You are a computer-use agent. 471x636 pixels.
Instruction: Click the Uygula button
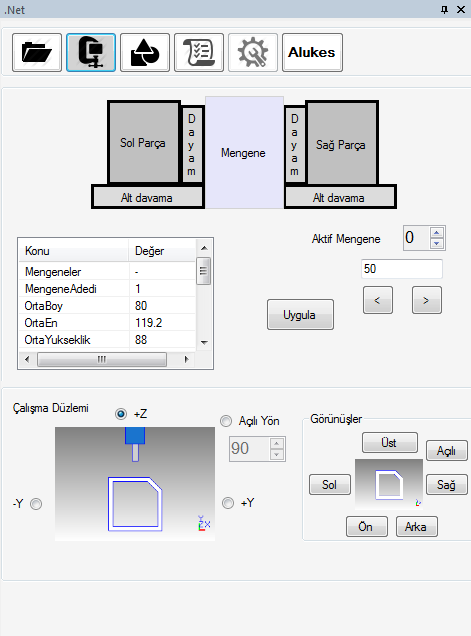tap(300, 315)
